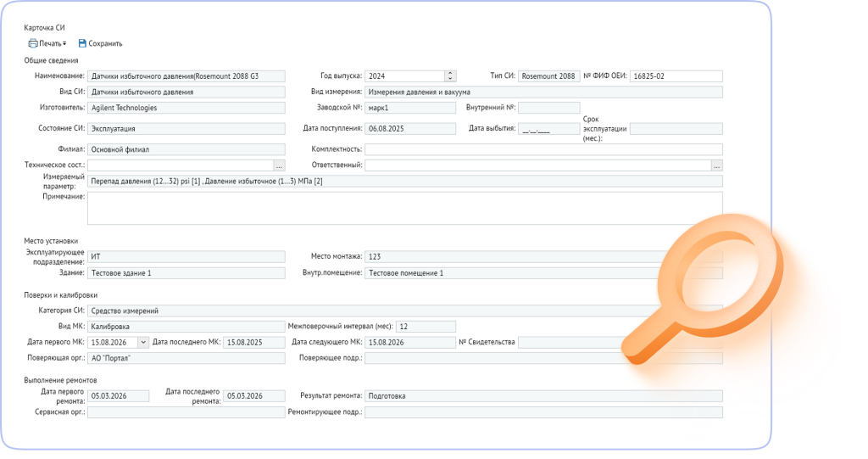
Task: Focus the Наименование field
Action: [x=186, y=76]
